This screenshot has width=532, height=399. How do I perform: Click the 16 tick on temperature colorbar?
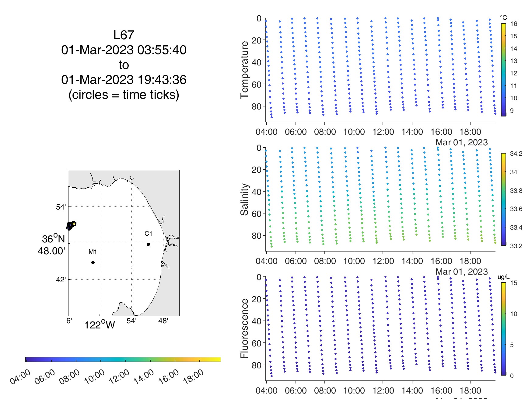click(514, 24)
